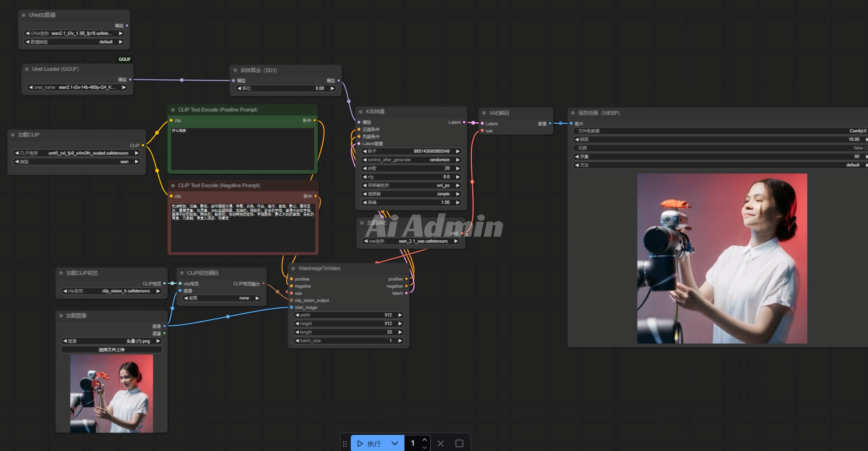Collapse the WanImageToVideo node via title dot
This screenshot has width=868, height=451.
point(293,268)
